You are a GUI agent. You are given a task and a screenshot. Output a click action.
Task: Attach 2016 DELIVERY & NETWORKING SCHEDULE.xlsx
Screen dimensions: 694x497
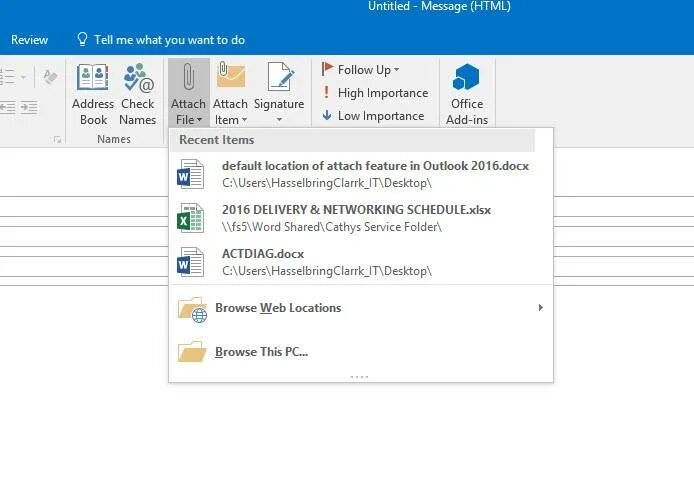pos(361,218)
